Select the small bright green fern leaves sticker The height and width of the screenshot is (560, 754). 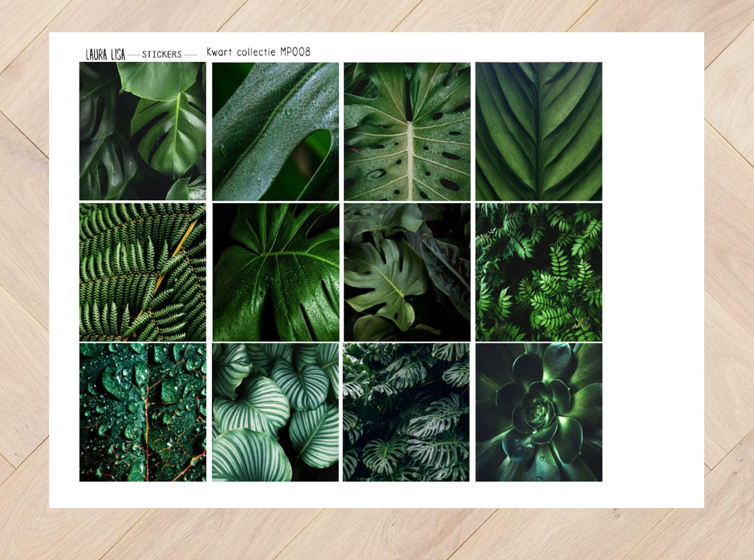pyautogui.click(x=538, y=272)
